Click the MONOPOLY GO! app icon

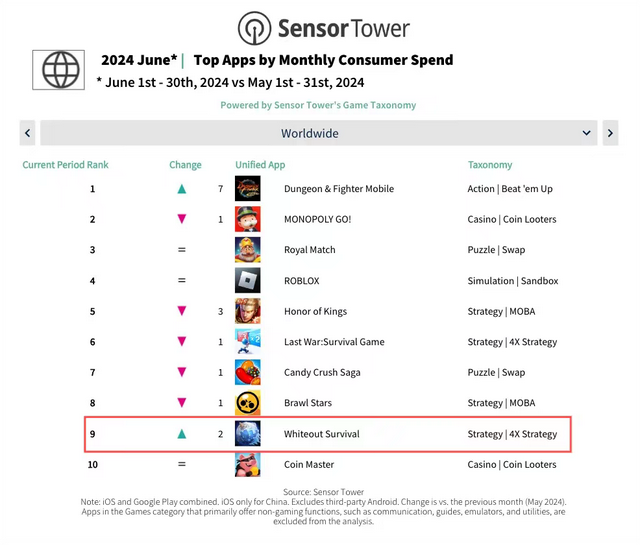pyautogui.click(x=247, y=219)
